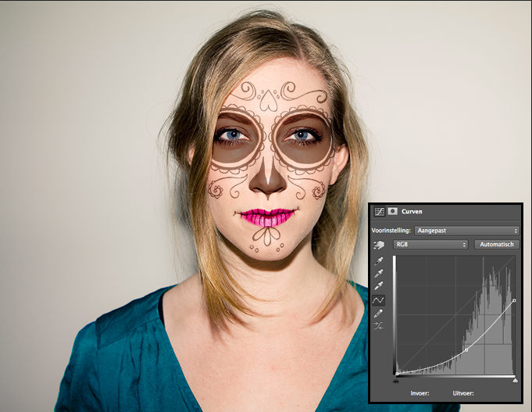Click the layer mask icon beside Curven
Image resolution: width=532 pixels, height=412 pixels.
point(392,211)
